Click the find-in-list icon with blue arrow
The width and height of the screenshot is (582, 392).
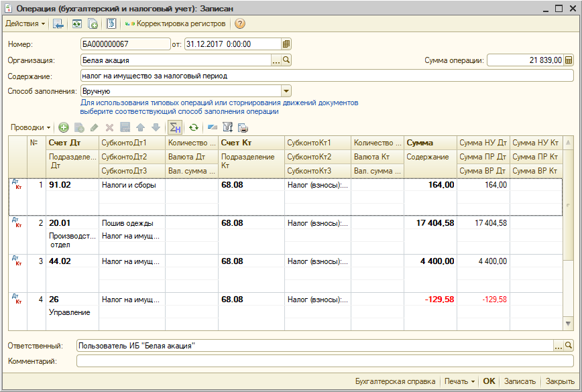coord(58,23)
